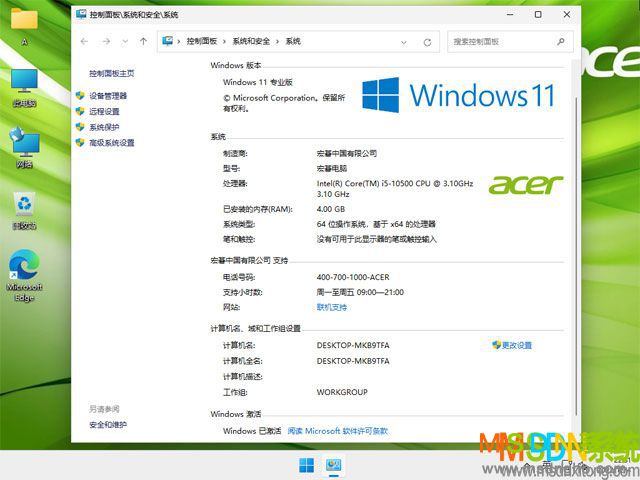Open the Start menu on taskbar
This screenshot has width=640, height=480.
(307, 465)
